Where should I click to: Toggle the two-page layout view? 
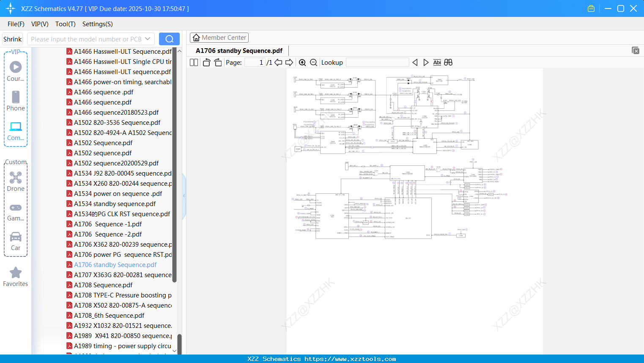pyautogui.click(x=194, y=63)
